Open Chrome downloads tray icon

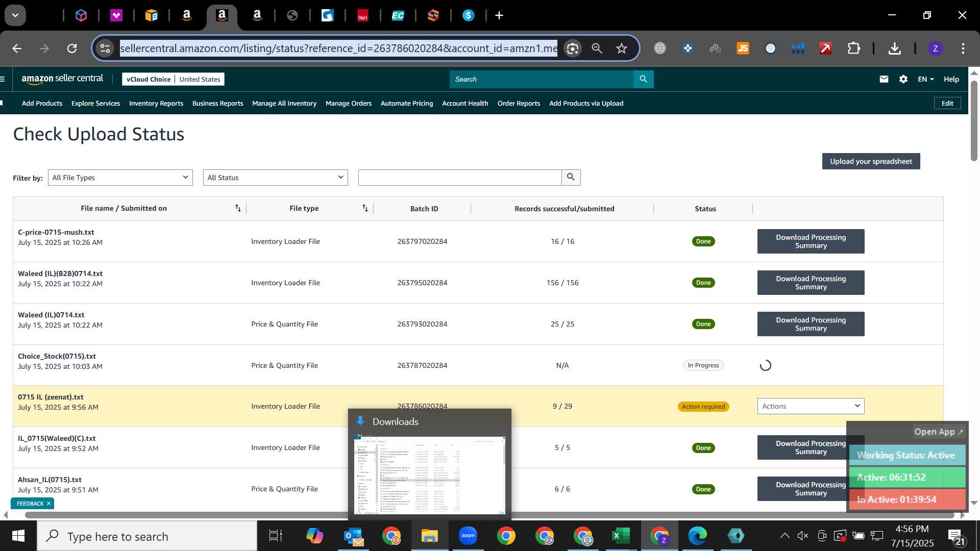point(894,48)
